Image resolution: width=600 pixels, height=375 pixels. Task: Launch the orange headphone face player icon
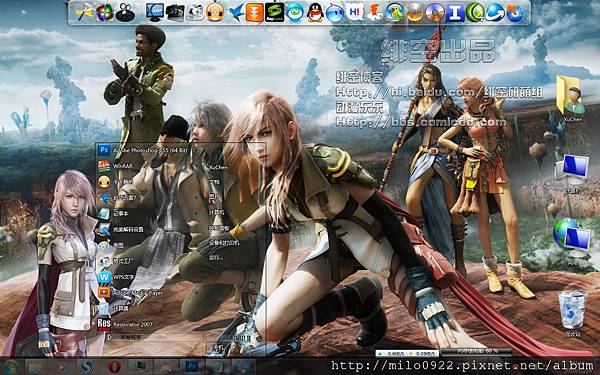tap(215, 13)
